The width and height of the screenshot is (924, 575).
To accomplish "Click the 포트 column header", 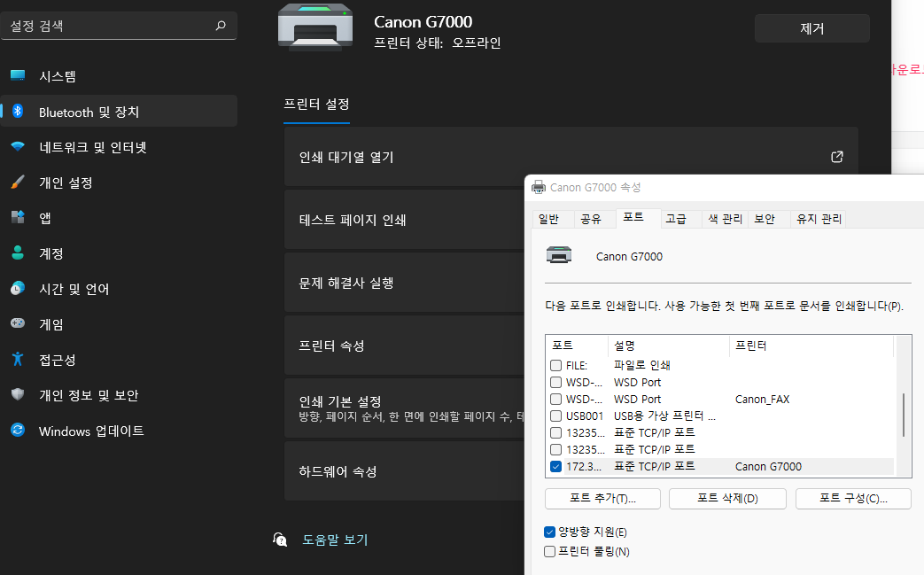I will click(577, 346).
